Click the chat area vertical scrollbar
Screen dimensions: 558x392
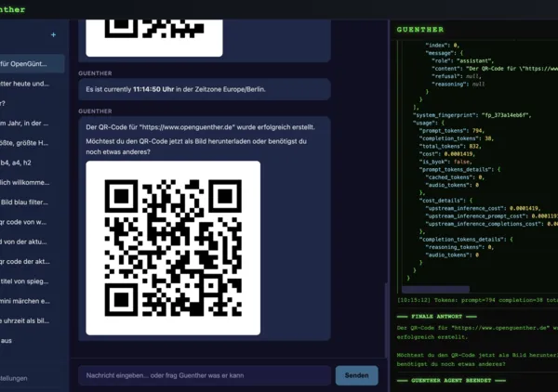[x=386, y=320]
